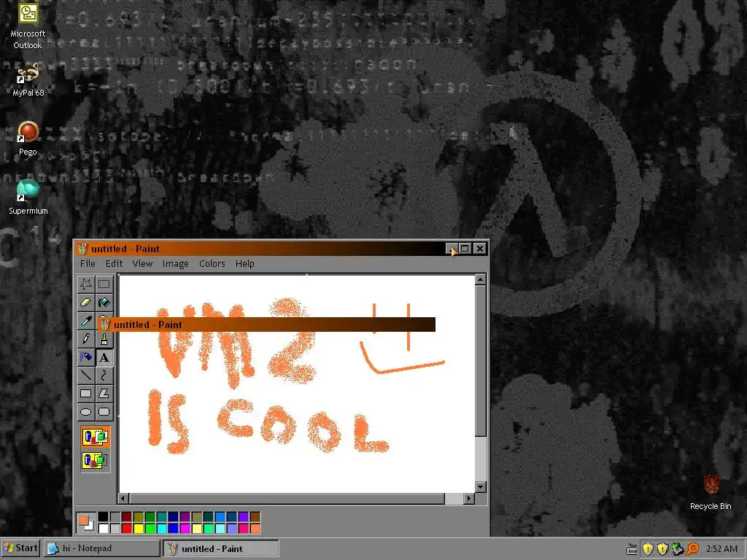Viewport: 747px width, 560px height.
Task: Open the Edit menu
Action: point(114,263)
